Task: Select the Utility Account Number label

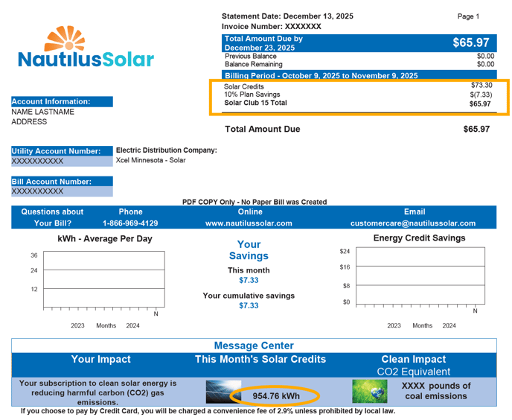Action: [56, 151]
